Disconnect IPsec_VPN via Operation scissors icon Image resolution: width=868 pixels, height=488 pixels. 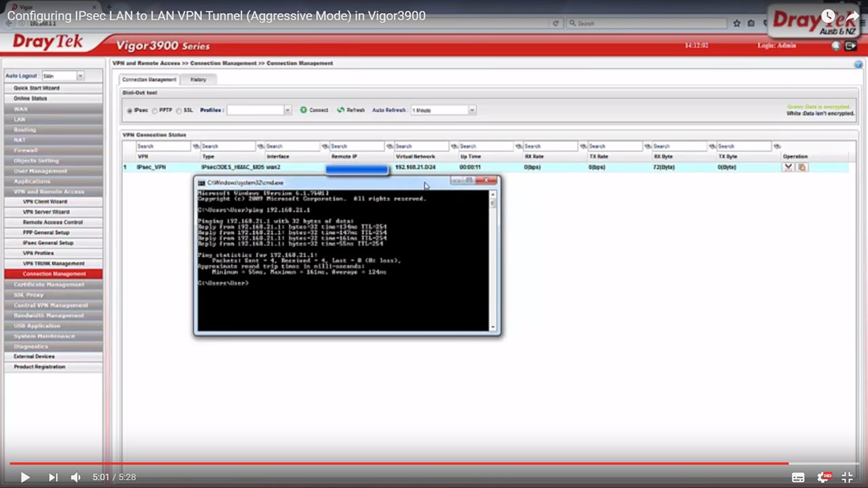pyautogui.click(x=788, y=167)
